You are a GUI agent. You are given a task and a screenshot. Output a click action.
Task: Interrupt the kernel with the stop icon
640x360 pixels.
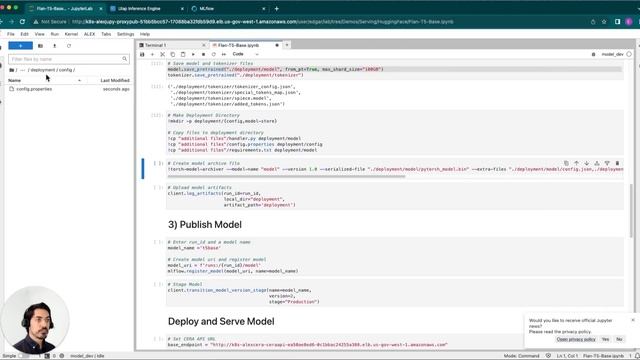coord(203,54)
